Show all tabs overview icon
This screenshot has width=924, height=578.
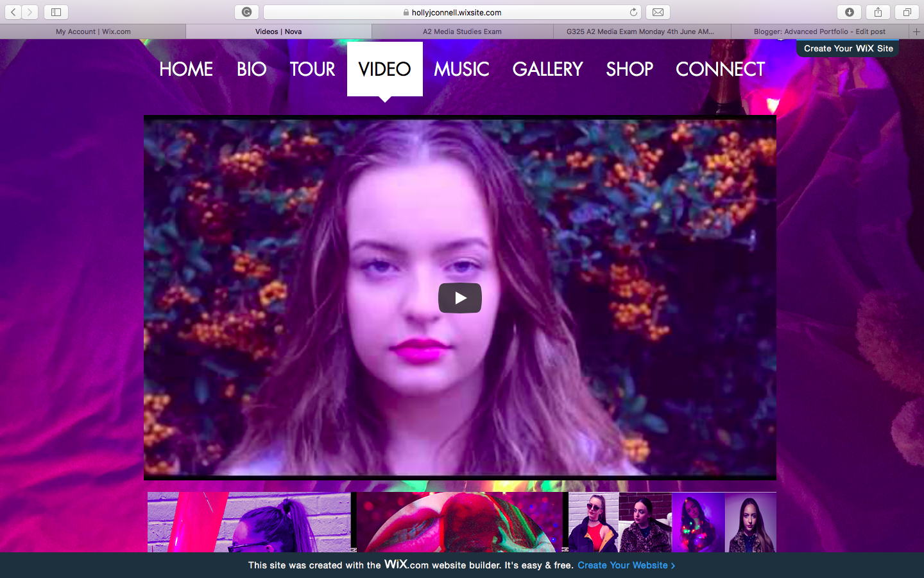point(907,12)
